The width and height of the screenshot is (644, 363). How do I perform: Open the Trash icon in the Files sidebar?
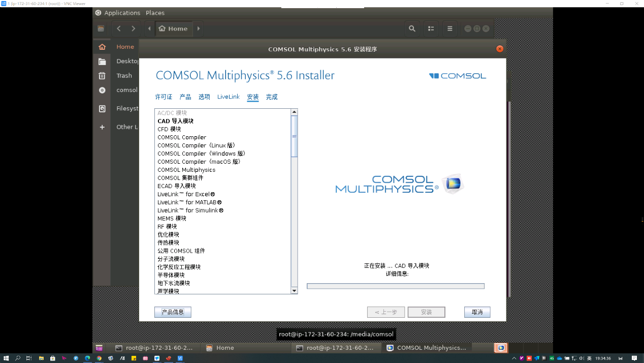pyautogui.click(x=102, y=76)
